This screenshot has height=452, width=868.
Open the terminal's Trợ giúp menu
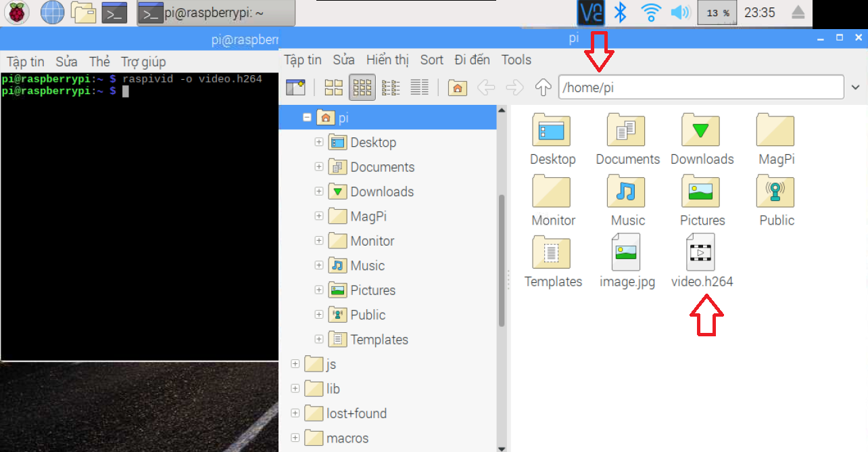pyautogui.click(x=143, y=62)
